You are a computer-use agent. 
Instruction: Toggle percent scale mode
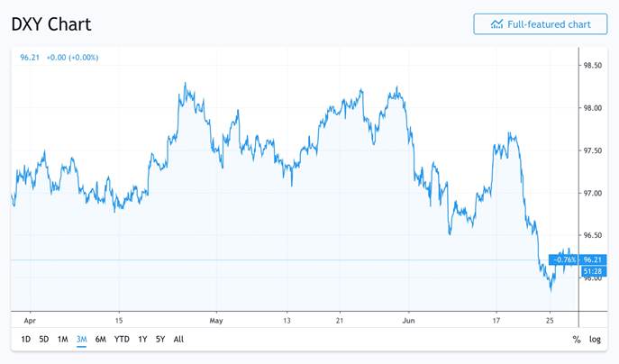point(577,340)
